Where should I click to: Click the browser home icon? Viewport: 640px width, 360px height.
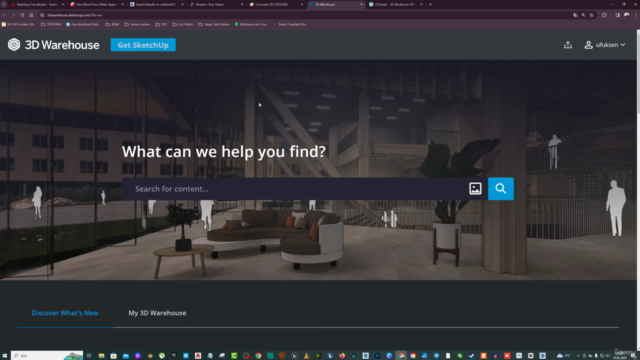[x=31, y=15]
